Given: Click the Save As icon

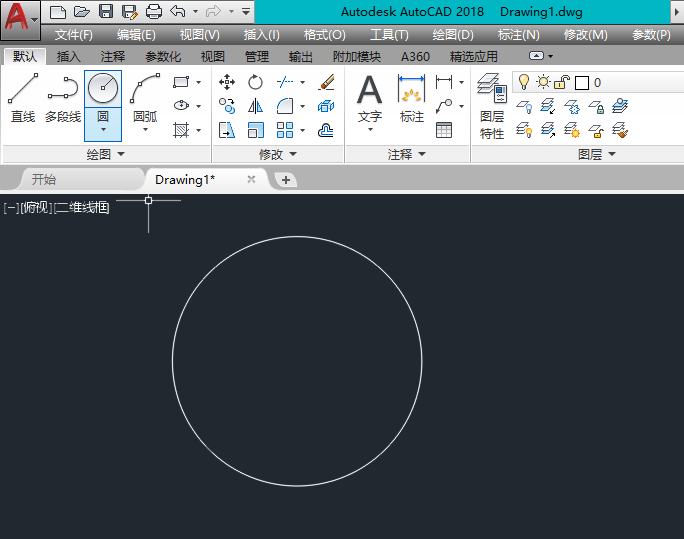Looking at the screenshot, I should [130, 12].
